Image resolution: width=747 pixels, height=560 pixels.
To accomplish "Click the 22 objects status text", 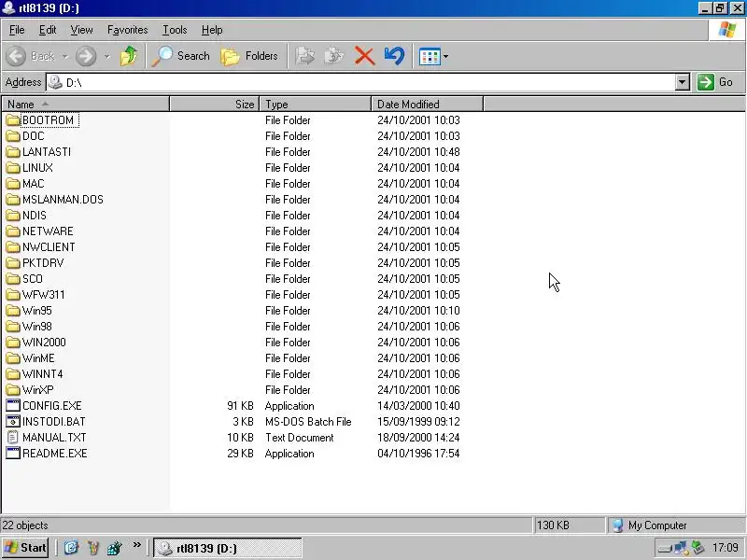I will (25, 525).
